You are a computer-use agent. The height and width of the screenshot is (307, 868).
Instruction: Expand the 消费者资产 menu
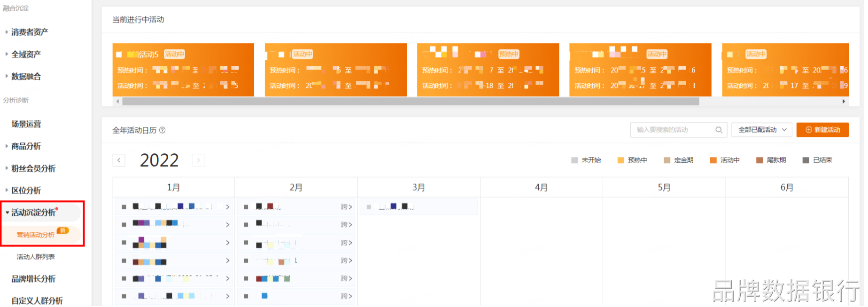point(30,32)
